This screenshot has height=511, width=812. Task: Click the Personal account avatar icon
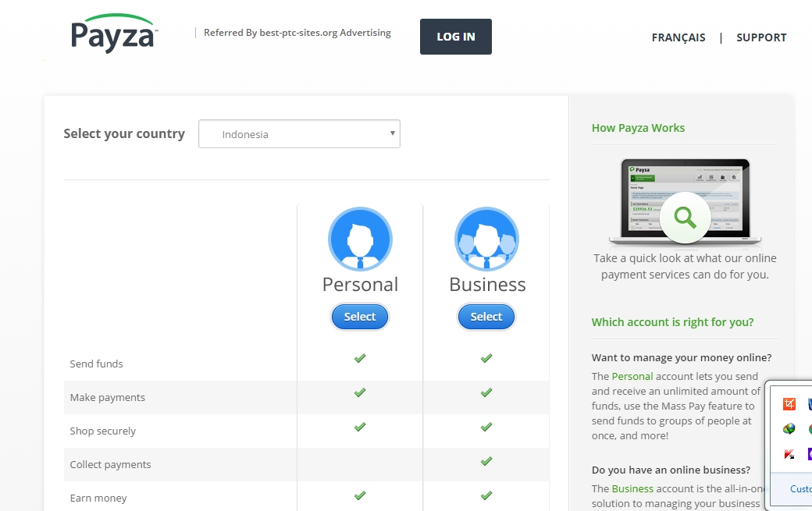(x=360, y=239)
